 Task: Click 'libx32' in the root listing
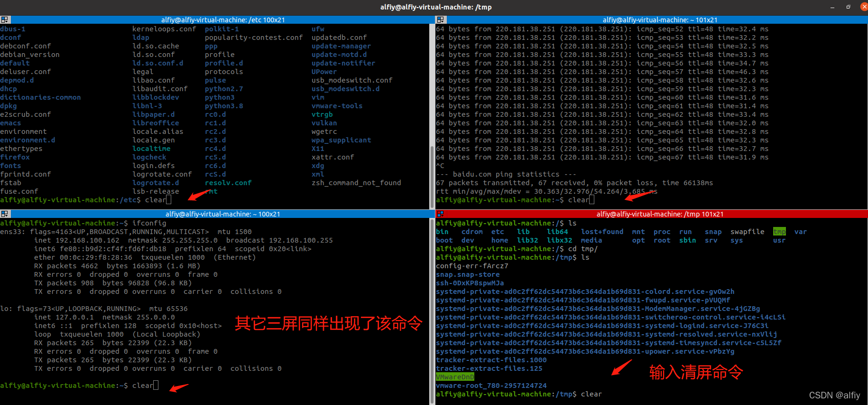(x=559, y=240)
